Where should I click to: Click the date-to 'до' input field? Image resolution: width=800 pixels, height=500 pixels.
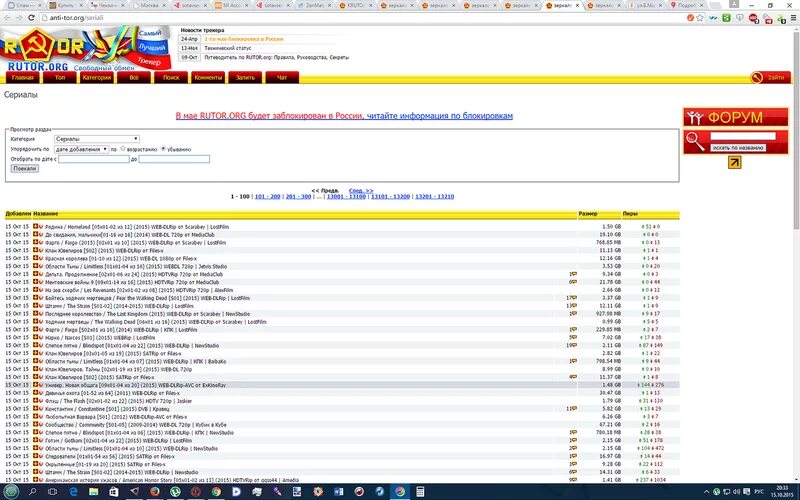(174, 159)
